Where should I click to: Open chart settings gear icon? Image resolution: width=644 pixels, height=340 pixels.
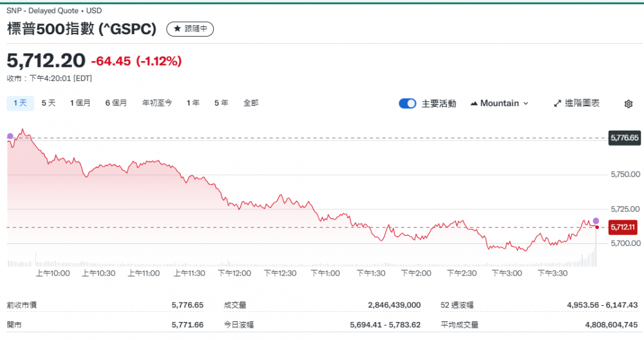pyautogui.click(x=629, y=104)
